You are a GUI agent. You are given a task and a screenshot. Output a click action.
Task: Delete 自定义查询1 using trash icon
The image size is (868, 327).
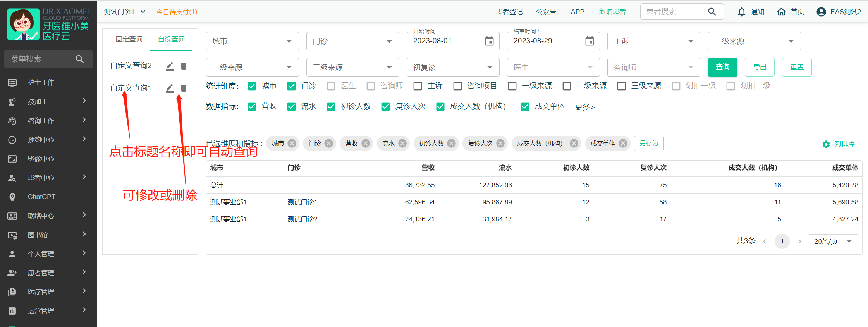[184, 89]
